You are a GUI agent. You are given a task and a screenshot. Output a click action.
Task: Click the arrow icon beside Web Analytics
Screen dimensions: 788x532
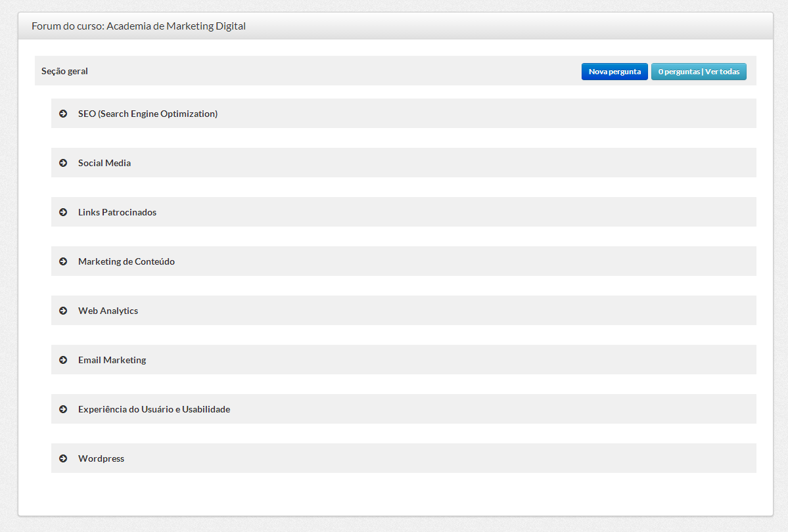[x=63, y=311]
